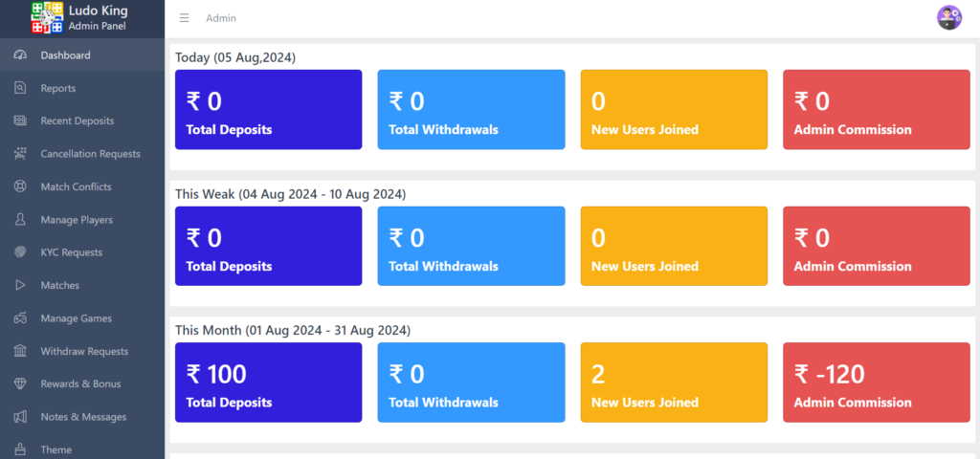Select This Weak Total Deposits card

(268, 246)
